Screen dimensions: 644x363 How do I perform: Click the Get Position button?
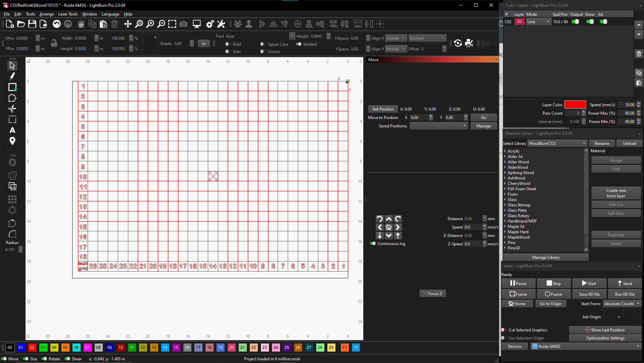pyautogui.click(x=383, y=109)
